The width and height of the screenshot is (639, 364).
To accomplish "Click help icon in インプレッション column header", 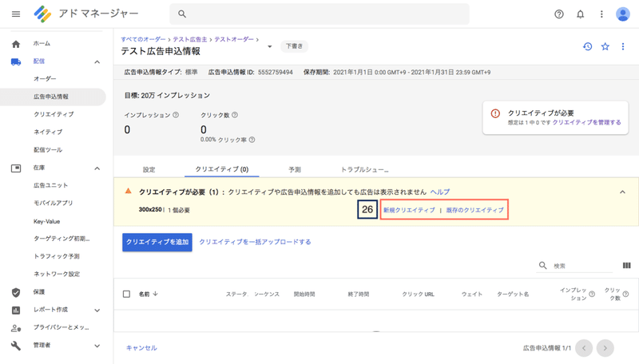I will (x=592, y=294).
